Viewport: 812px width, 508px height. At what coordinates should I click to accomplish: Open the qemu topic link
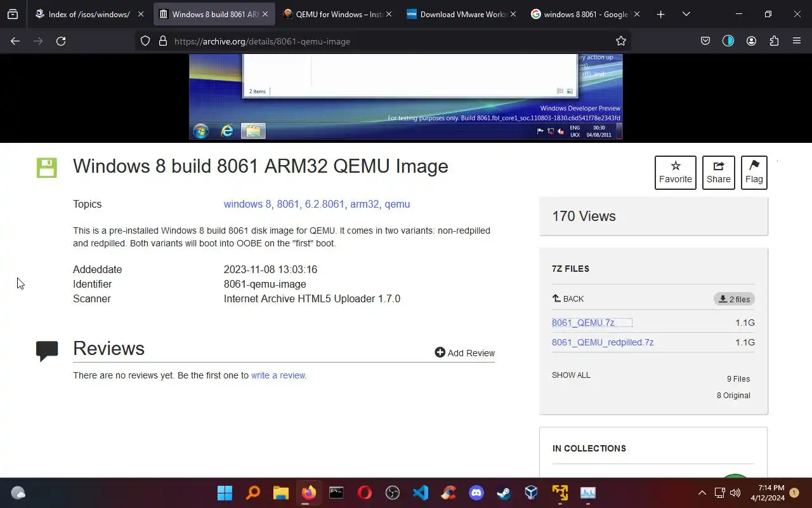(x=397, y=204)
